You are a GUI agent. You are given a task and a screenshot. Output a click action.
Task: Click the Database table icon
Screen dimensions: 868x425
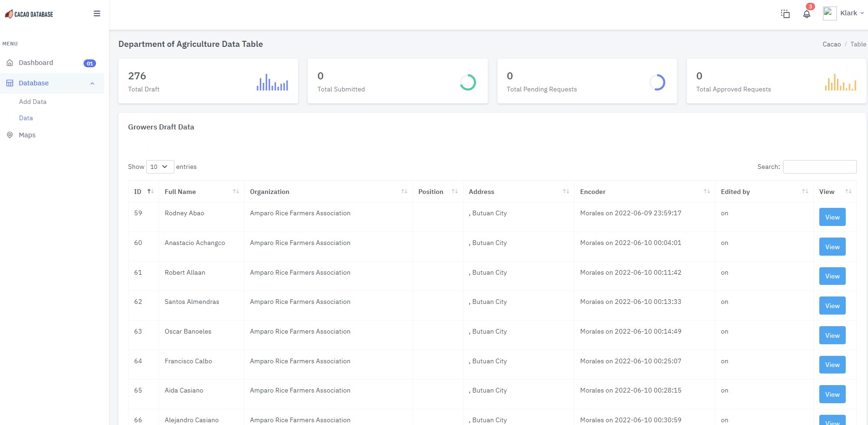click(10, 83)
